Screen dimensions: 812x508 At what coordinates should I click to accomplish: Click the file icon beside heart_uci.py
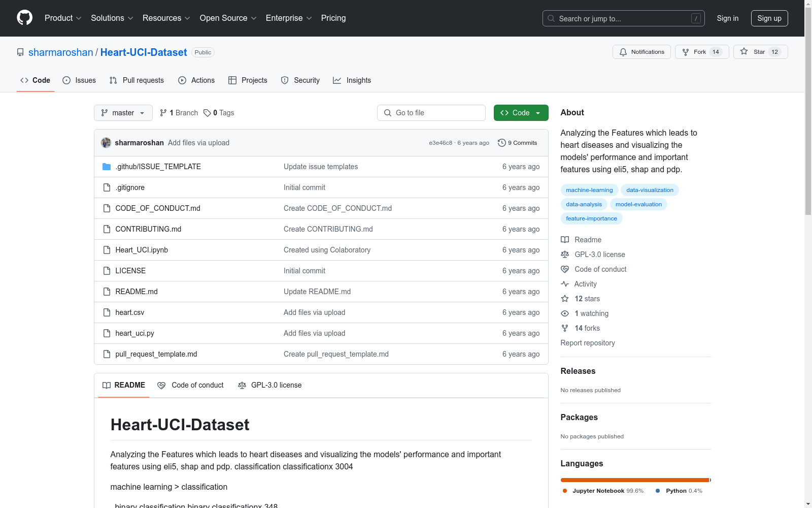coord(107,333)
